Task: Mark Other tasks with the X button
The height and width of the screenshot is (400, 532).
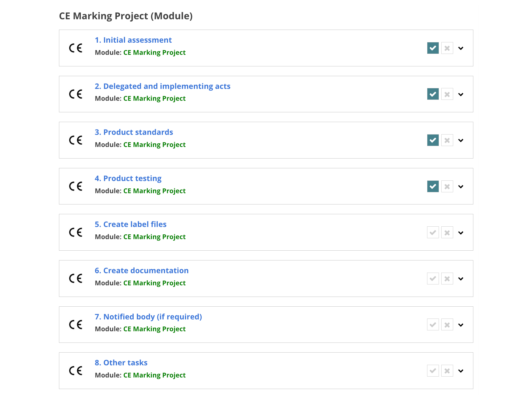Action: [x=447, y=371]
